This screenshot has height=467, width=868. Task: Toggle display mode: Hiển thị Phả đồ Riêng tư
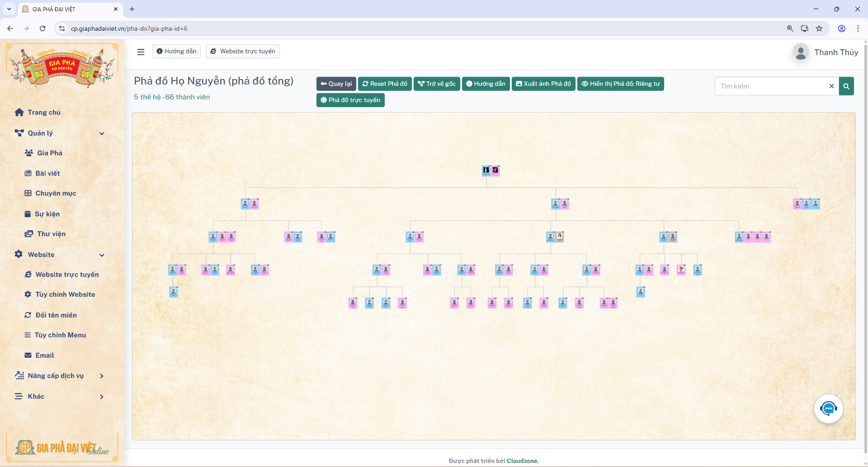click(620, 84)
